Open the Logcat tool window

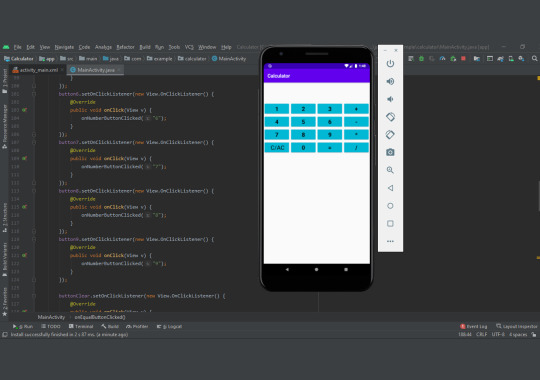point(169,327)
